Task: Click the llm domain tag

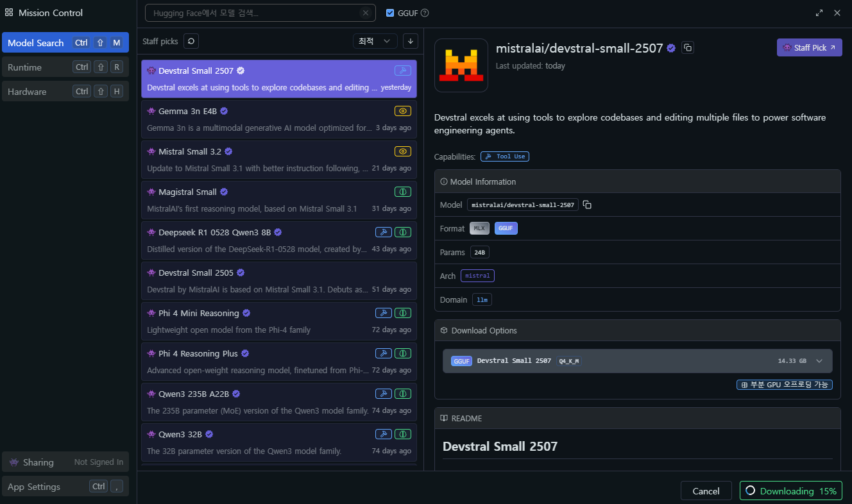Action: 482,299
